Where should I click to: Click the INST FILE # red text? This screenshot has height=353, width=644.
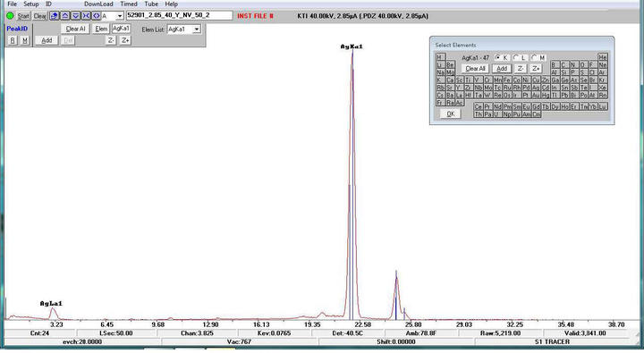255,16
